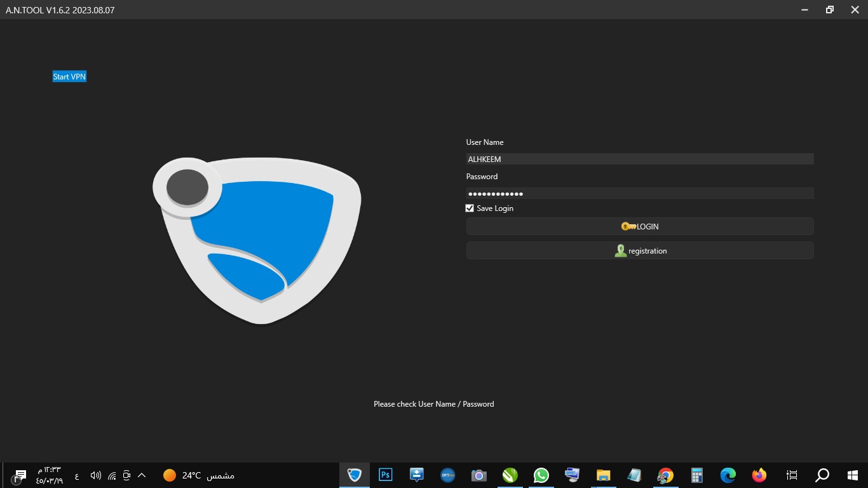868x488 pixels.
Task: Open the registration form
Action: click(640, 250)
